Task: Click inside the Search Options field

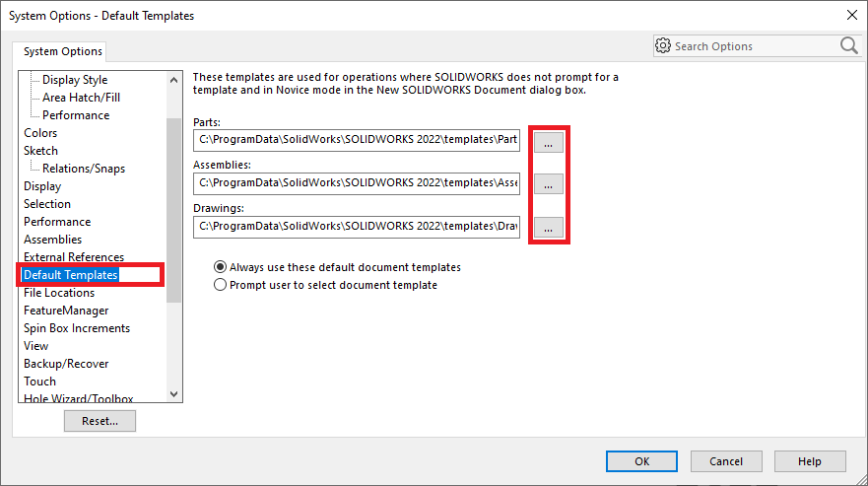Action: tap(749, 46)
